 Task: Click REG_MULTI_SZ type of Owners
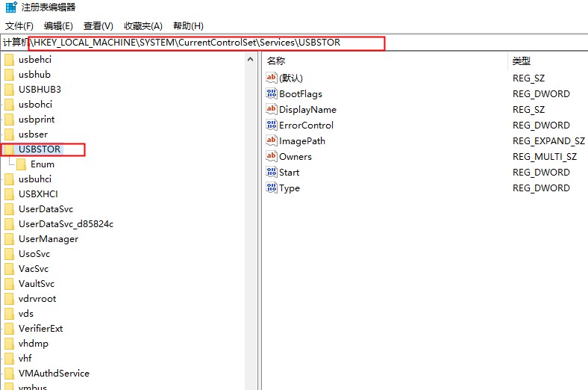click(545, 157)
